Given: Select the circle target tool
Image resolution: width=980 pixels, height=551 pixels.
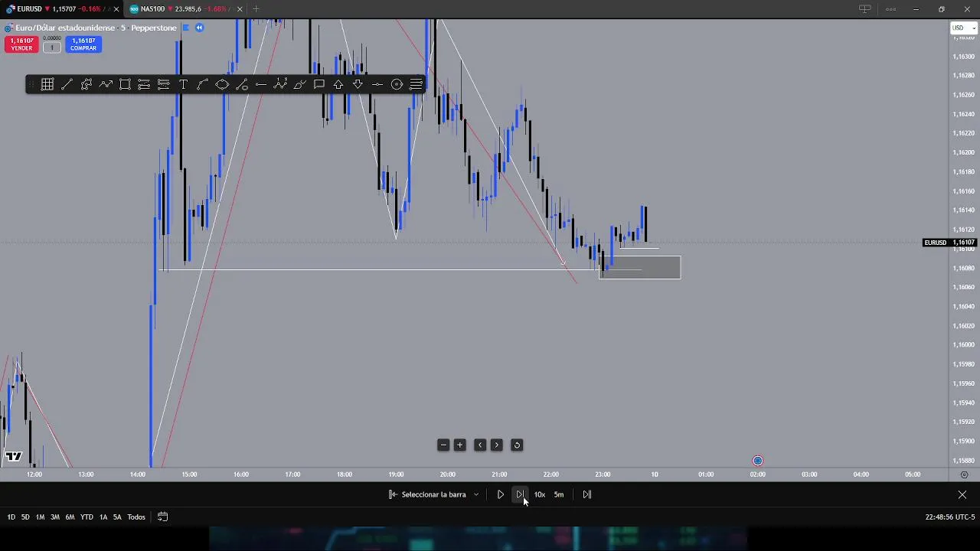Looking at the screenshot, I should 397,84.
